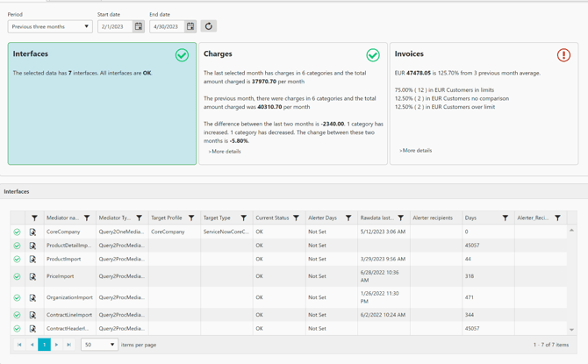Click the filter icon on Current Status column
Screen dimensions: 588x364
[296, 218]
